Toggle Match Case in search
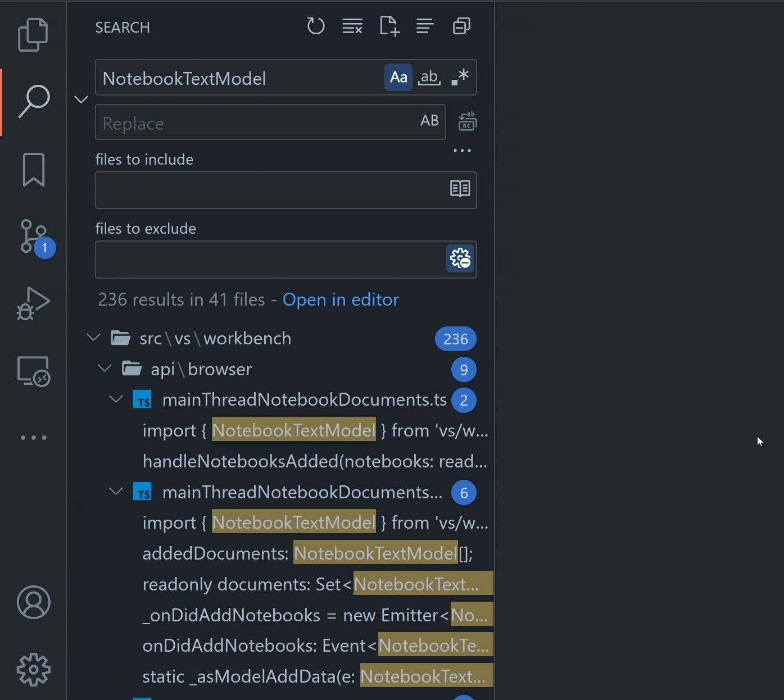This screenshot has width=784, height=700. [398, 77]
